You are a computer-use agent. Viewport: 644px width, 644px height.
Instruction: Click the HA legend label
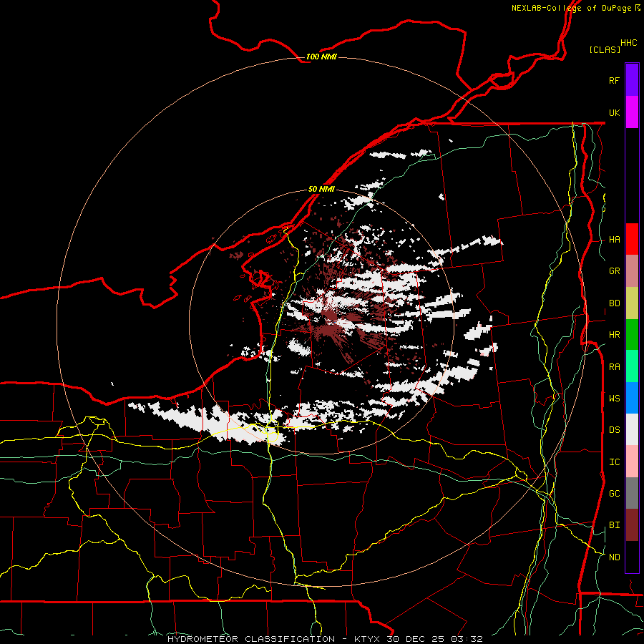click(x=614, y=240)
